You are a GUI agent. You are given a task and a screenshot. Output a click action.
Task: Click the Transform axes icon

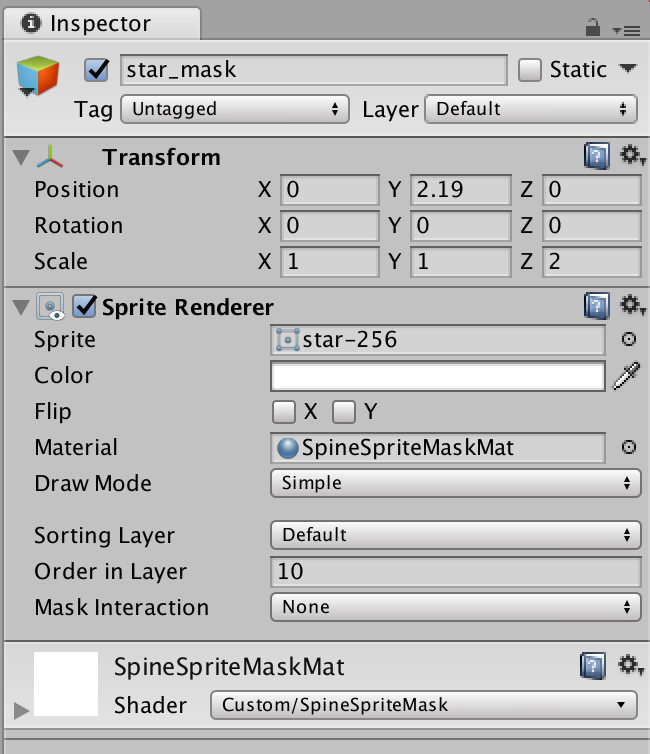point(50,157)
